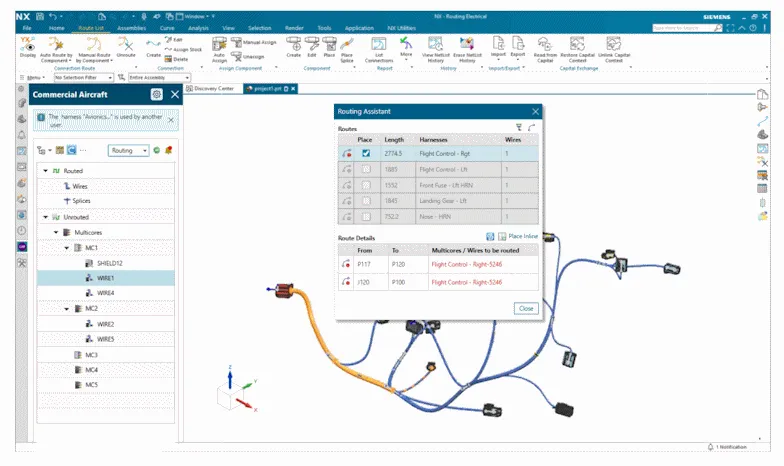Open Commercial Aircraft panel settings gear

pyautogui.click(x=157, y=94)
